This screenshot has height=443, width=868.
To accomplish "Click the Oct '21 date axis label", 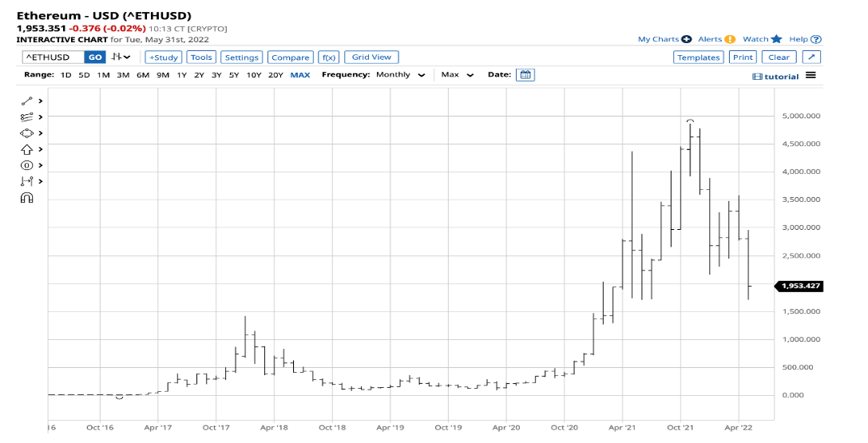I will 680,428.
